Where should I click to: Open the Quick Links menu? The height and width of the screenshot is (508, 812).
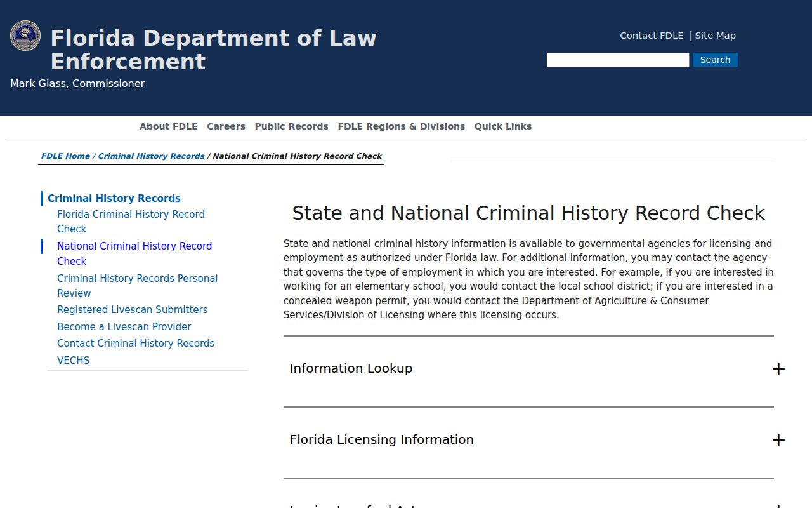(503, 126)
